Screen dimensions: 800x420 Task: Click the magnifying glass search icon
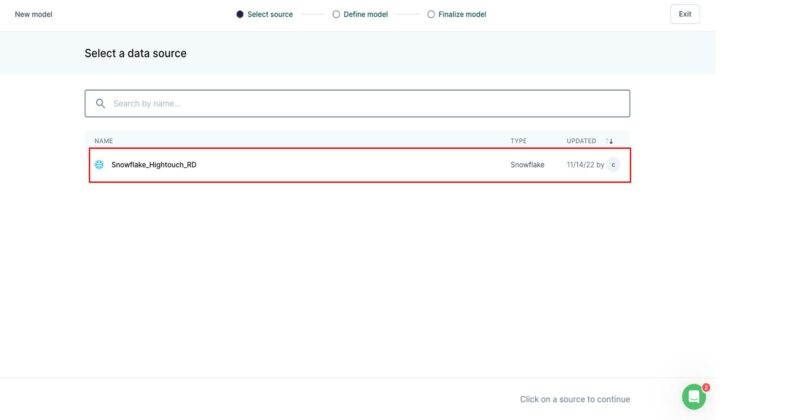100,103
